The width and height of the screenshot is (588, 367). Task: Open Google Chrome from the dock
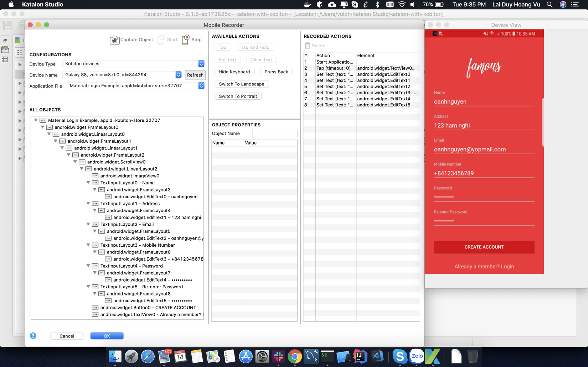pyautogui.click(x=295, y=356)
